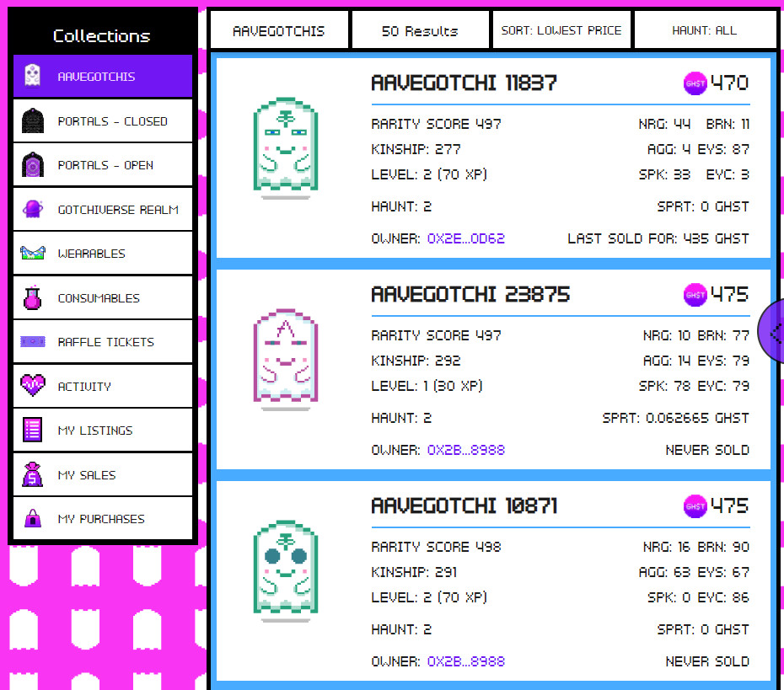
Task: Open Portals - Closed collection
Action: coord(103,120)
